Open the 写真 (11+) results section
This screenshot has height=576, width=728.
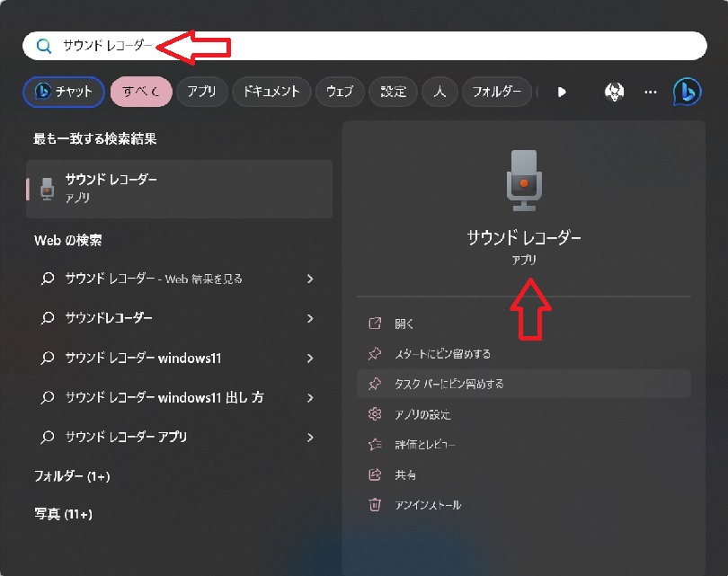point(63,514)
